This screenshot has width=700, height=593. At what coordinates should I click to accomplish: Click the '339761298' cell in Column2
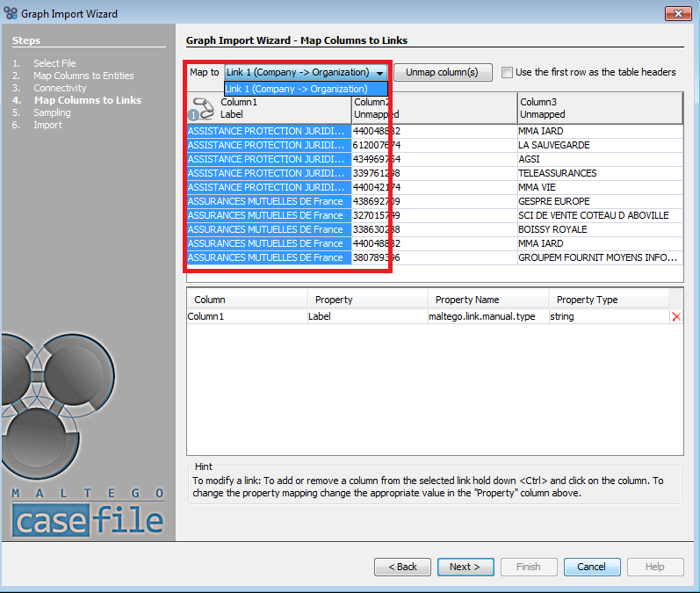[x=435, y=173]
